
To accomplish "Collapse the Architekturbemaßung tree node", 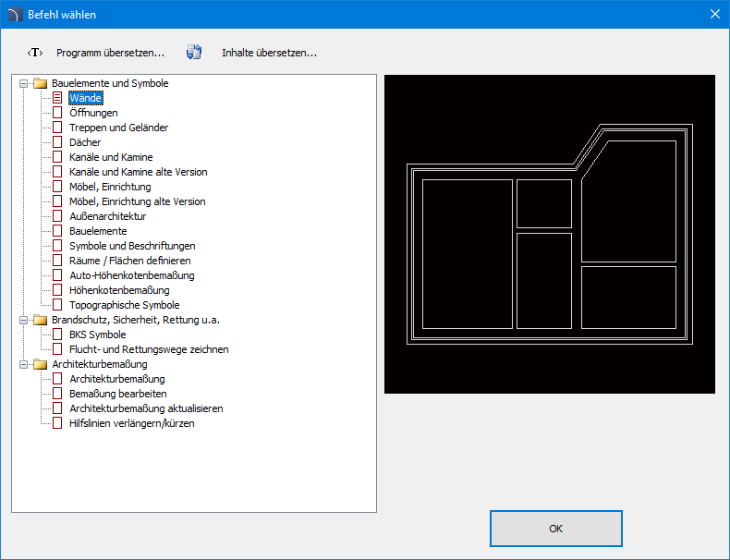I will 23,364.
